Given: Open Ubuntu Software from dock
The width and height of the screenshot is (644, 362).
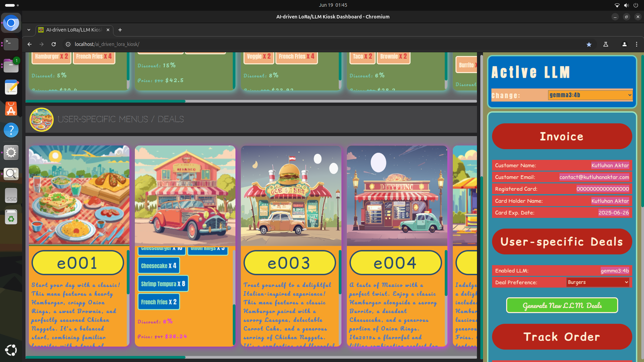Looking at the screenshot, I should (11, 109).
